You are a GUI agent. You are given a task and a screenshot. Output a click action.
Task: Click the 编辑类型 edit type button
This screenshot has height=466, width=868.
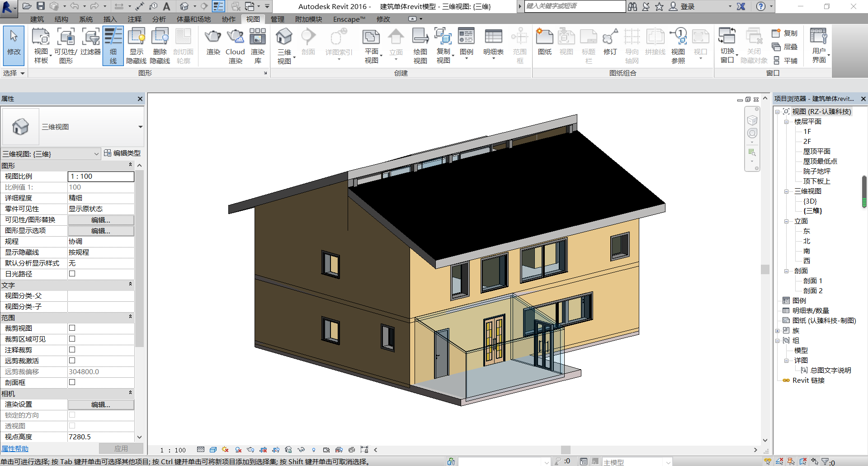click(122, 153)
